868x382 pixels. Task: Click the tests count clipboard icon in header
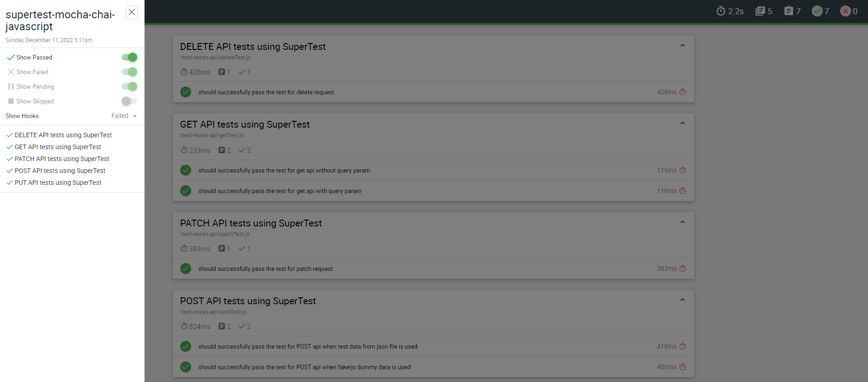788,11
